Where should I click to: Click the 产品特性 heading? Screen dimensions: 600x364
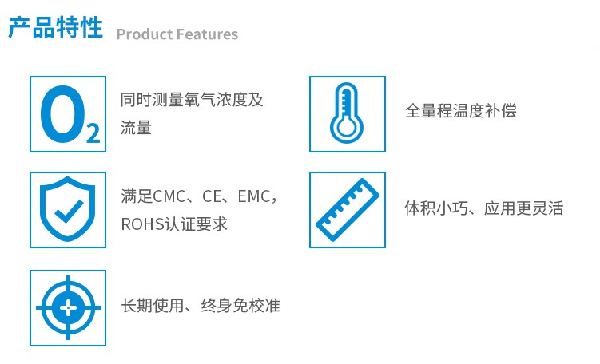[56, 28]
